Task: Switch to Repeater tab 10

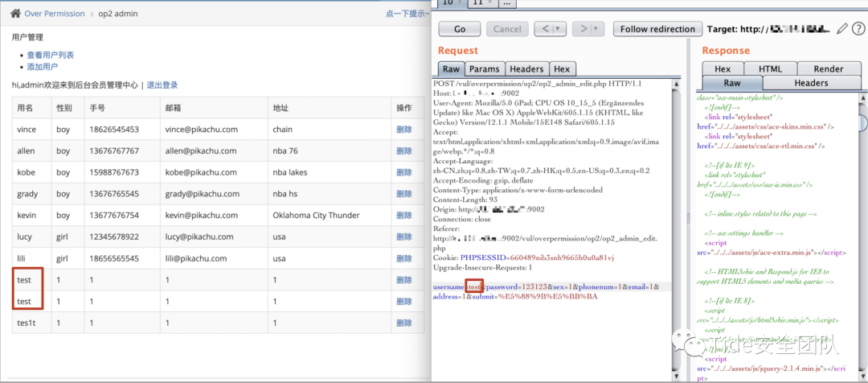Action: [x=452, y=2]
